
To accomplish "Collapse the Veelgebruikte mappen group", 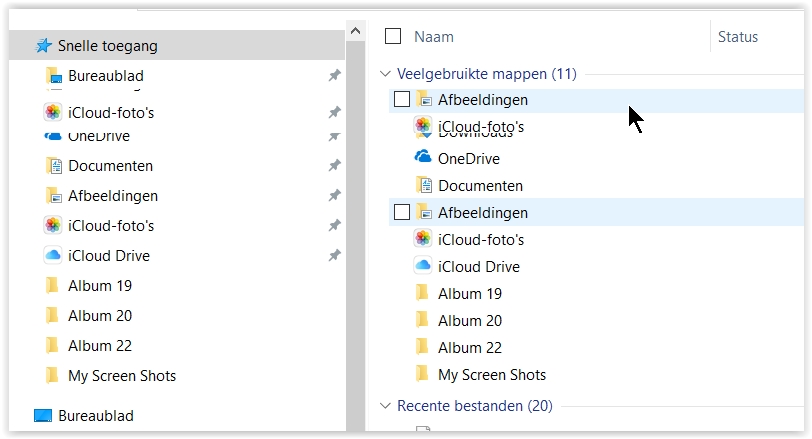I will click(385, 74).
